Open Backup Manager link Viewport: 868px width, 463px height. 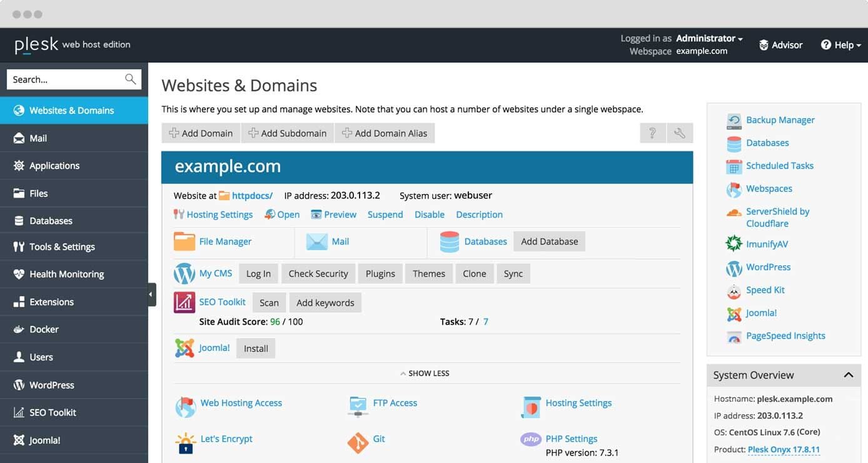(x=780, y=120)
